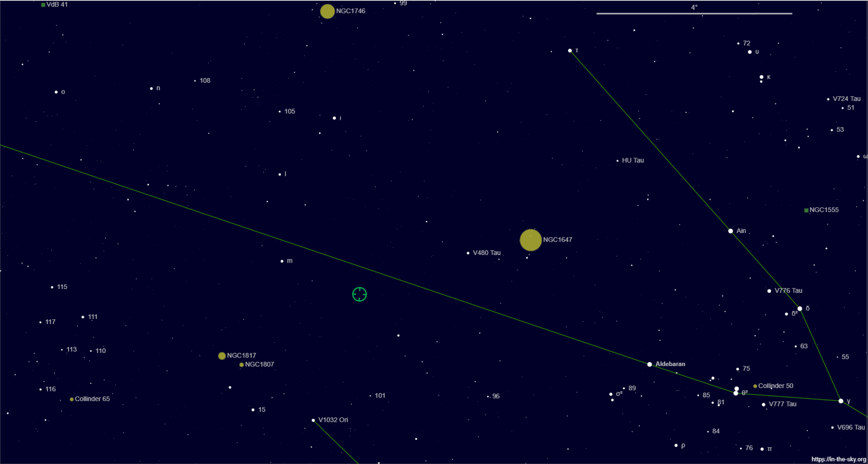
Task: Click the V480 Tau star dot
Action: tap(468, 253)
